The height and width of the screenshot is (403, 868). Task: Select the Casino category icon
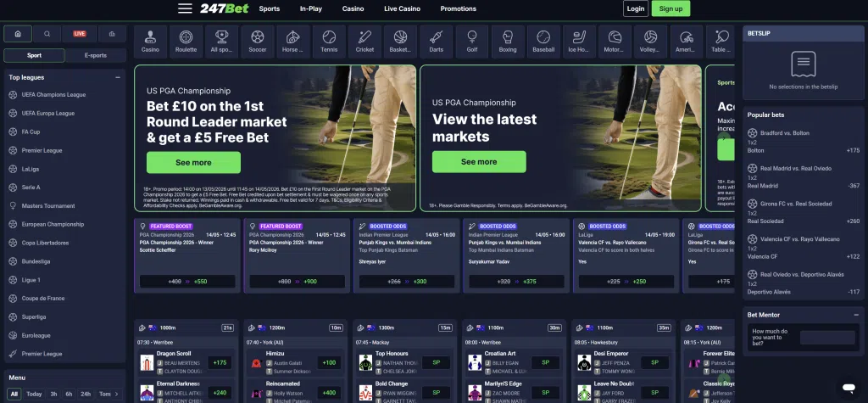point(150,42)
